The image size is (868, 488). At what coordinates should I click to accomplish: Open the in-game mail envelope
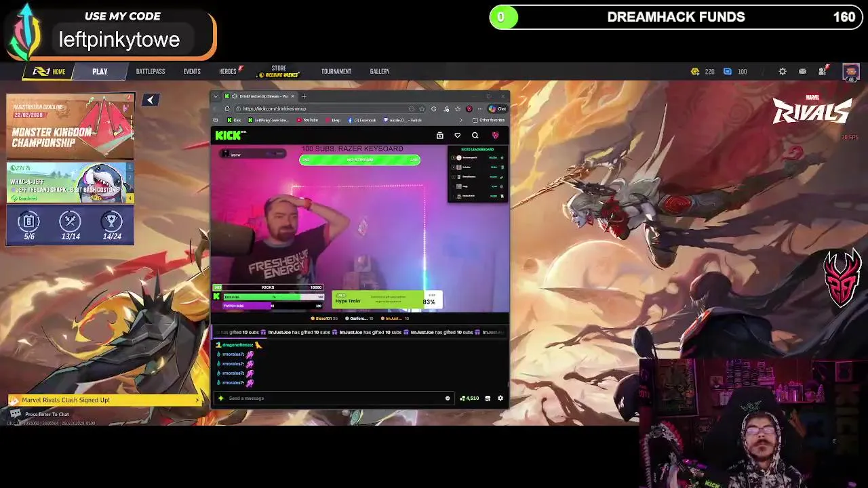pyautogui.click(x=802, y=71)
